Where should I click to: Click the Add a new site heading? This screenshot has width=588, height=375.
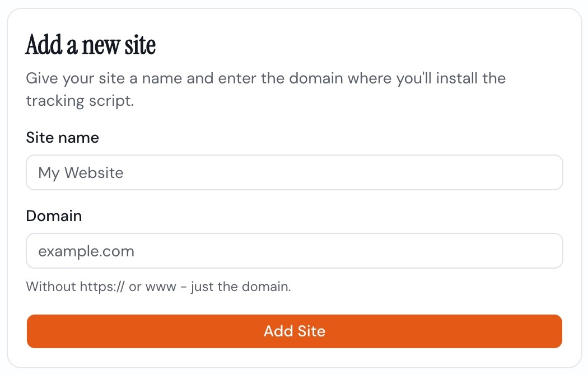[90, 44]
